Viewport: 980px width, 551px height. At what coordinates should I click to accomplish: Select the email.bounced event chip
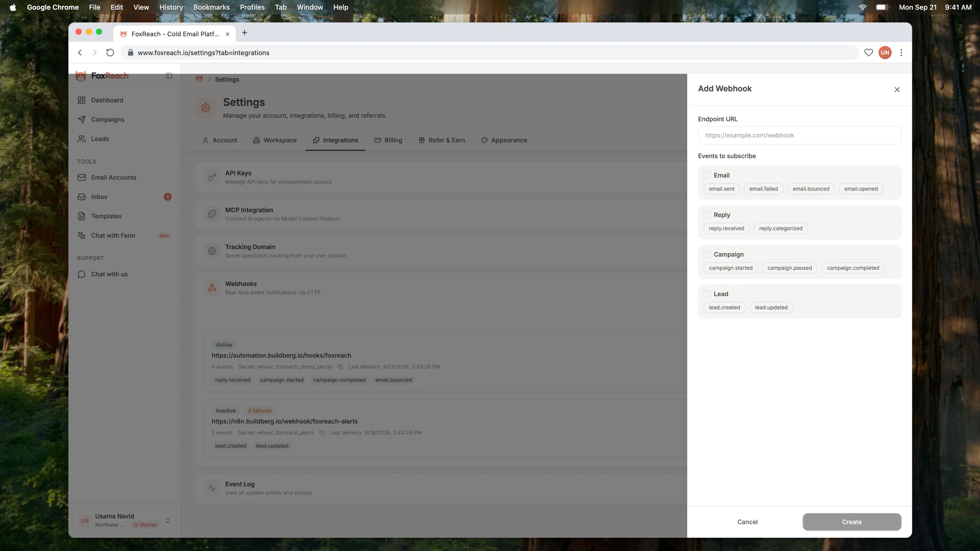click(x=811, y=189)
